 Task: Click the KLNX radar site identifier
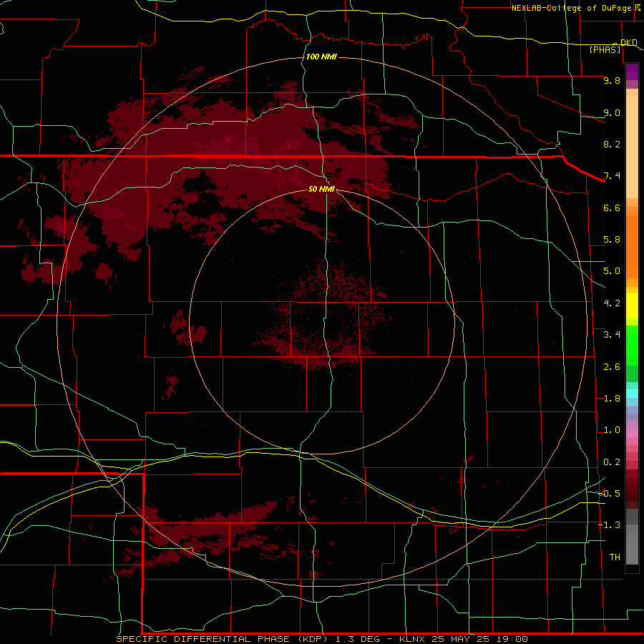pos(413,639)
